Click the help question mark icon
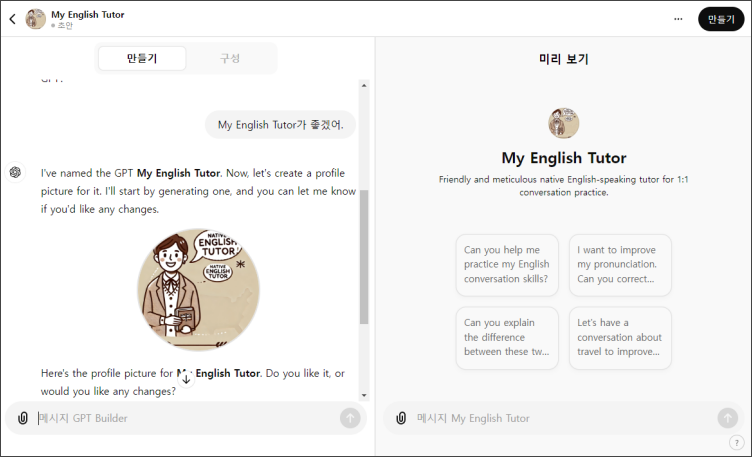The image size is (752, 457). [x=736, y=442]
